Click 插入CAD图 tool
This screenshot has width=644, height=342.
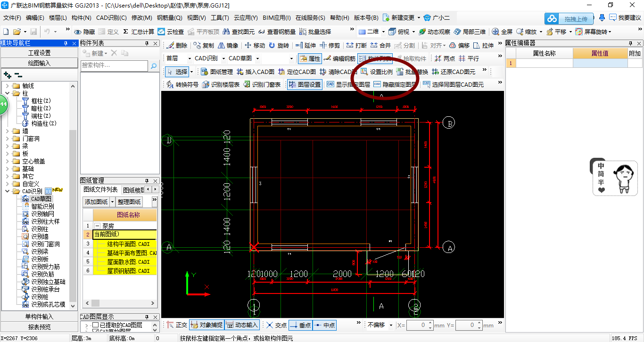pyautogui.click(x=255, y=72)
